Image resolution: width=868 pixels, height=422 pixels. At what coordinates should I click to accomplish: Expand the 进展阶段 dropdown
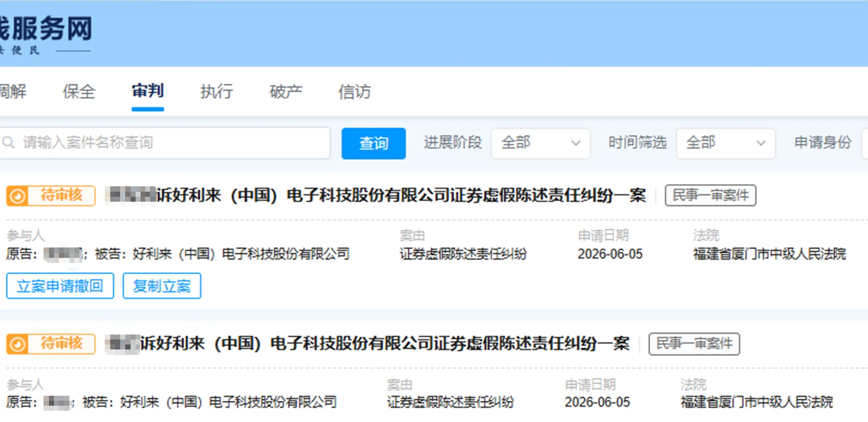(541, 143)
